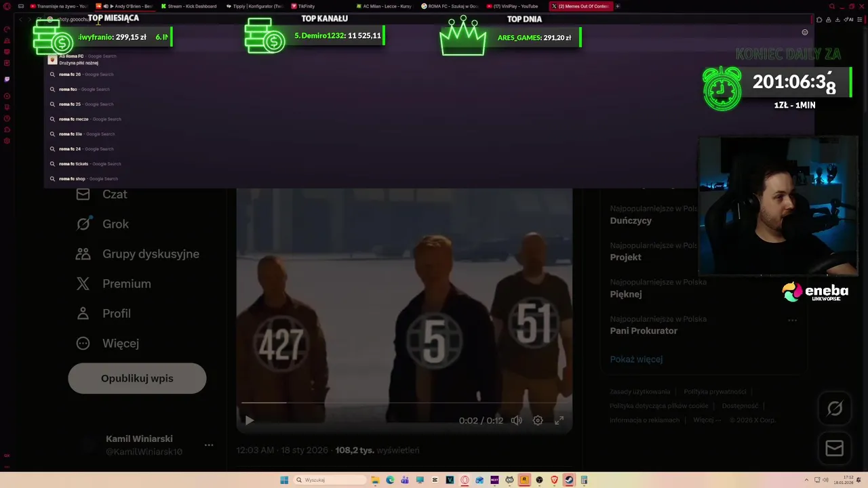
Task: Open File Explorer from the taskbar
Action: pos(375,480)
